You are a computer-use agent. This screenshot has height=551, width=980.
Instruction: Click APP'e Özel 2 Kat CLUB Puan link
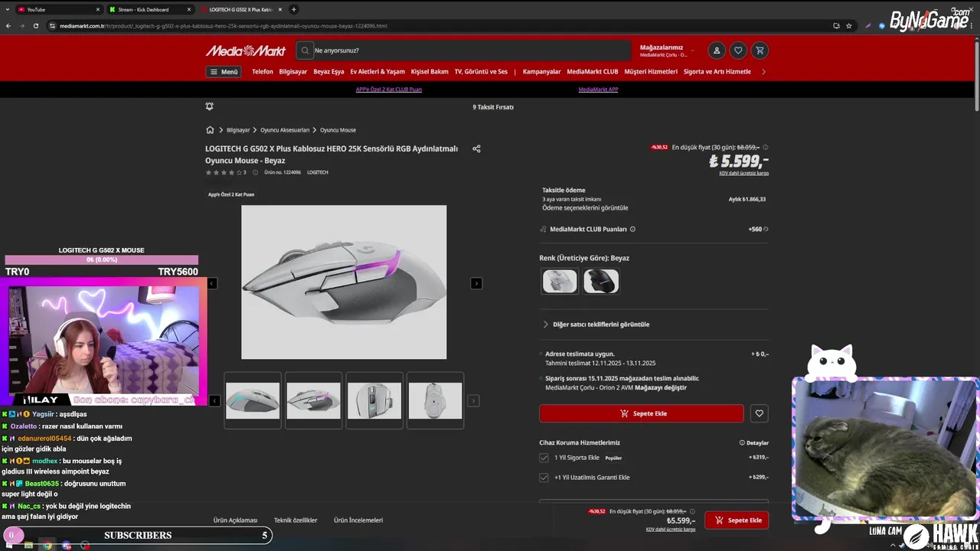click(x=389, y=90)
